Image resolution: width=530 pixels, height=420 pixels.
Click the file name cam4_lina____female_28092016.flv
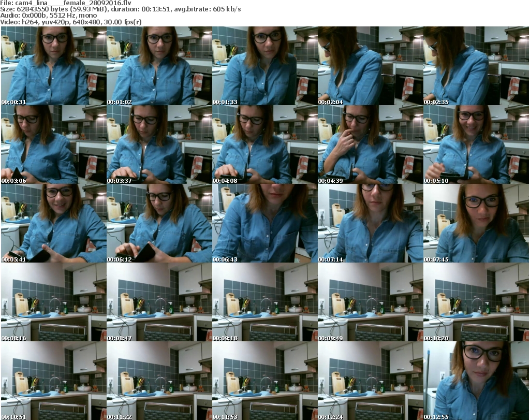pos(73,3)
